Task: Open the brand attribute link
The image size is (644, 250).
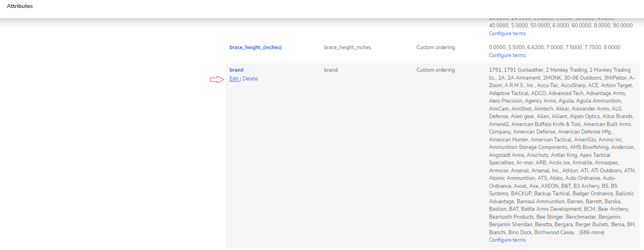Action: (236, 70)
